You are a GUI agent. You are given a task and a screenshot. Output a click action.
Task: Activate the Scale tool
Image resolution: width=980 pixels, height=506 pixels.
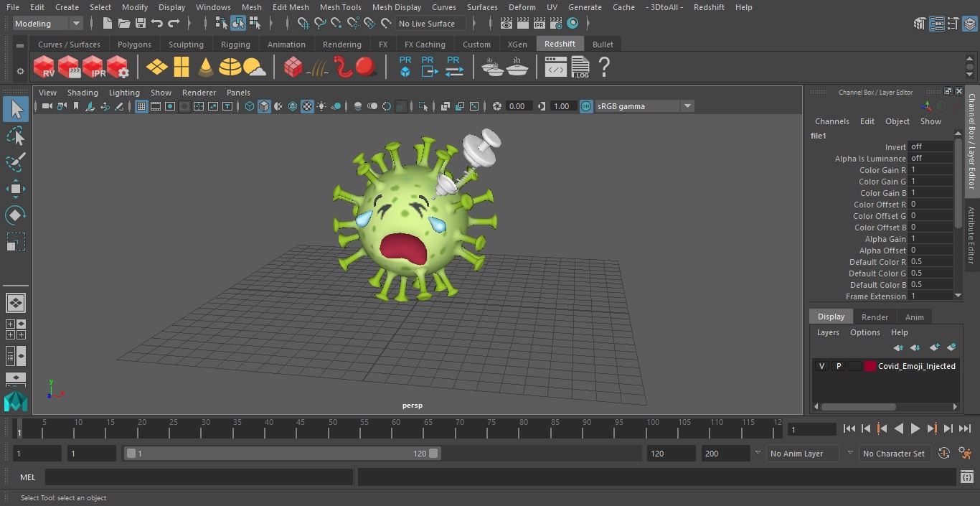[x=16, y=242]
